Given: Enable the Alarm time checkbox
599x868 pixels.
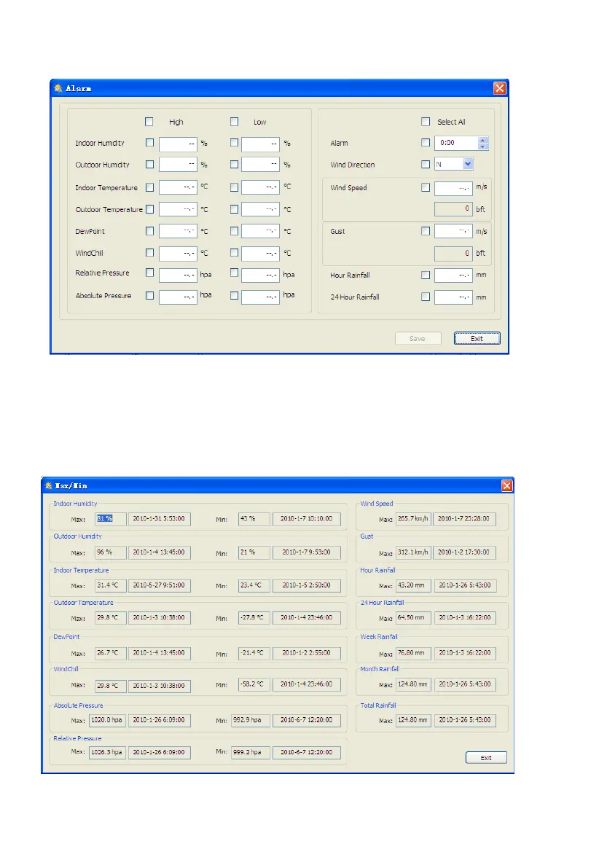Looking at the screenshot, I should [x=425, y=143].
